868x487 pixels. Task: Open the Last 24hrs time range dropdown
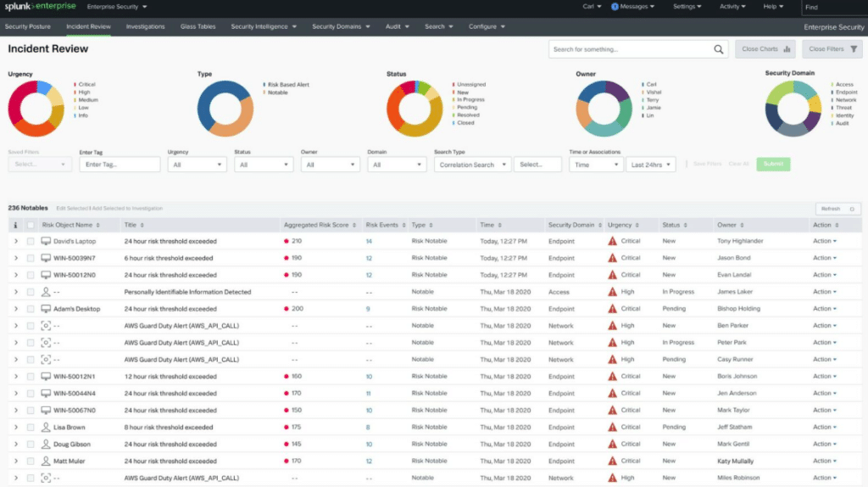click(x=651, y=165)
